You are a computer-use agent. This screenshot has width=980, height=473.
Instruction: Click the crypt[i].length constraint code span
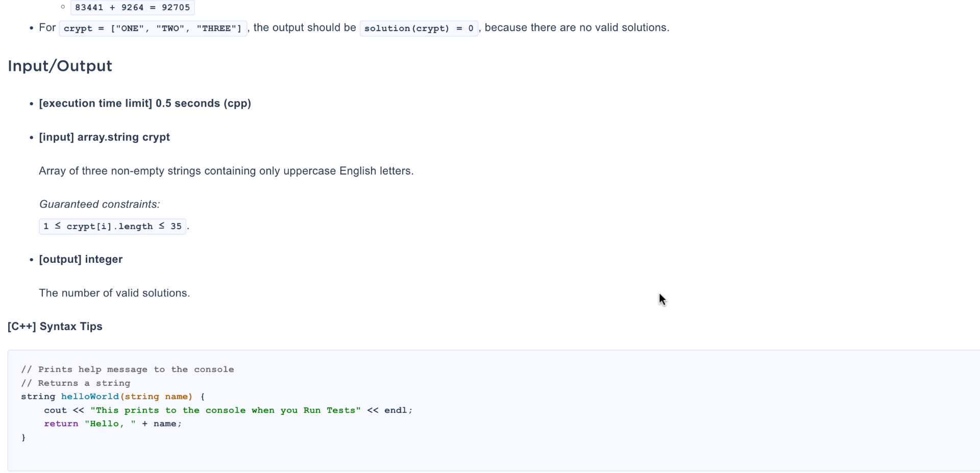coord(113,226)
